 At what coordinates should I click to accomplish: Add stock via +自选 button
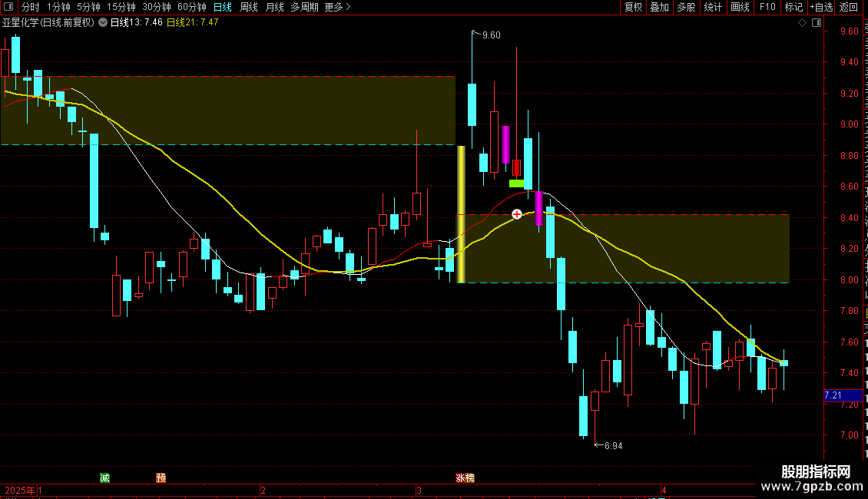(x=821, y=7)
